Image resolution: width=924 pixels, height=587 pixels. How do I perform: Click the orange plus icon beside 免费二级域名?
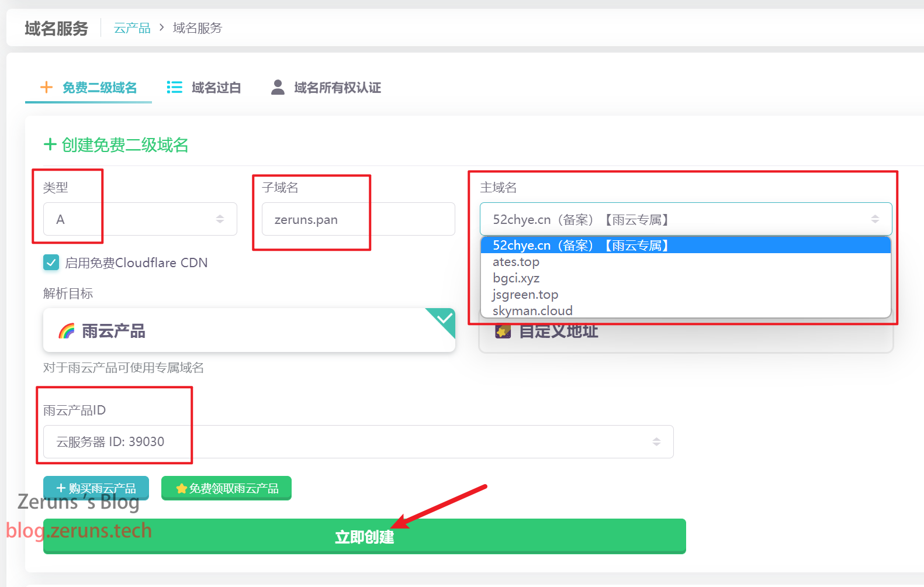[46, 87]
